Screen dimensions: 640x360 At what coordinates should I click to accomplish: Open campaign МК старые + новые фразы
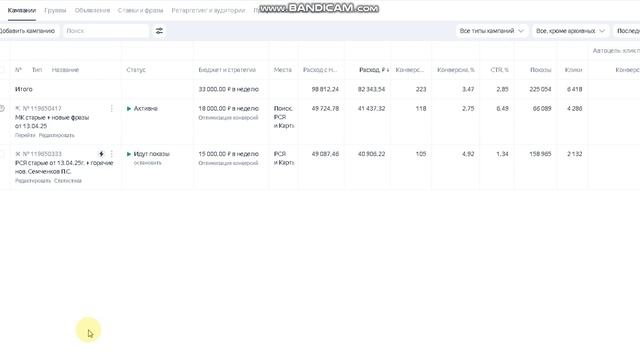pos(52,122)
